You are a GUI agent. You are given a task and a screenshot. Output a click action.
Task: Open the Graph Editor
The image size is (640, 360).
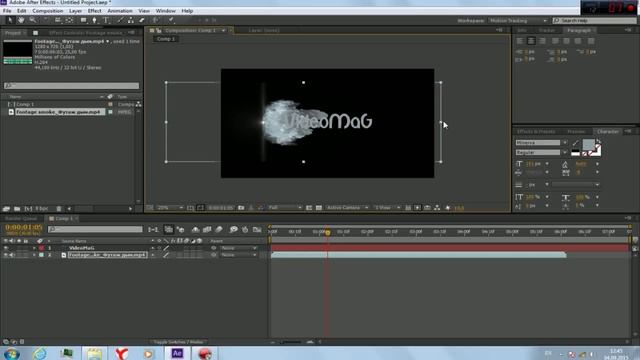[x=257, y=229]
